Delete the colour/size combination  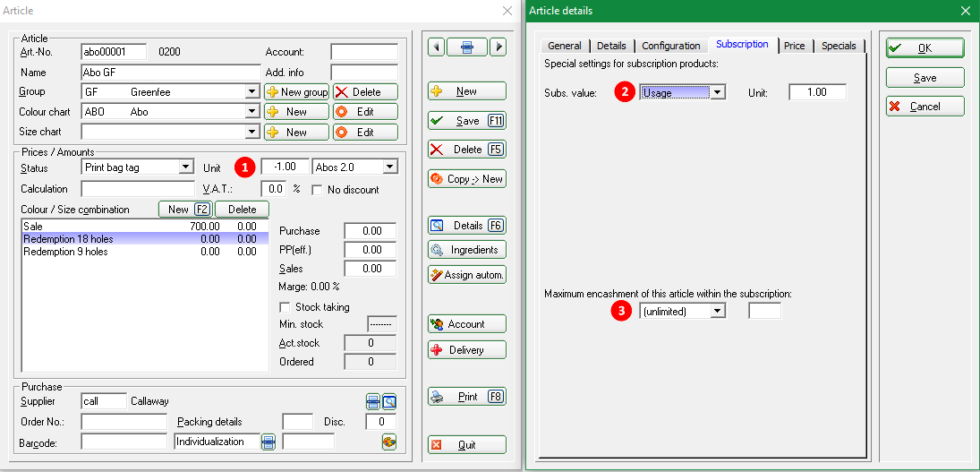click(x=242, y=210)
